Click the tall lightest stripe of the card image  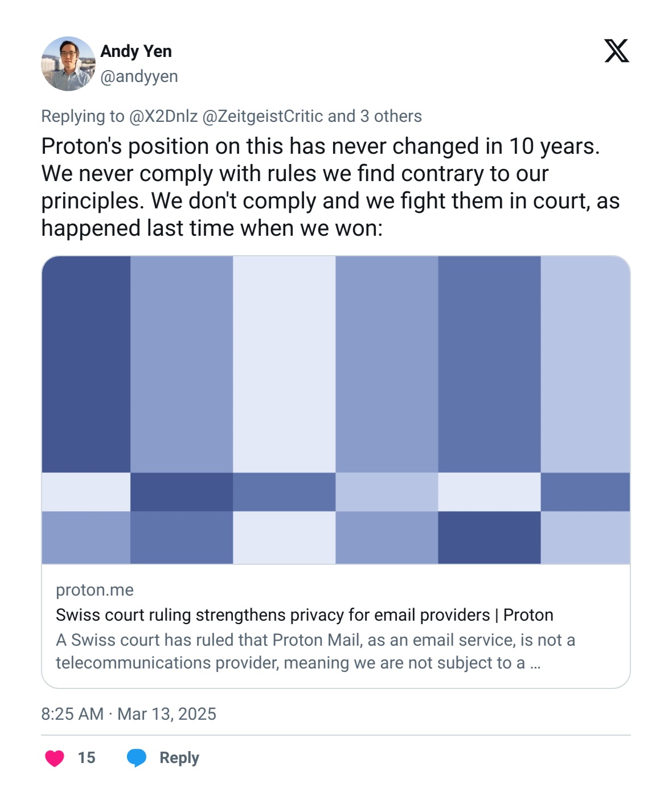[284, 364]
